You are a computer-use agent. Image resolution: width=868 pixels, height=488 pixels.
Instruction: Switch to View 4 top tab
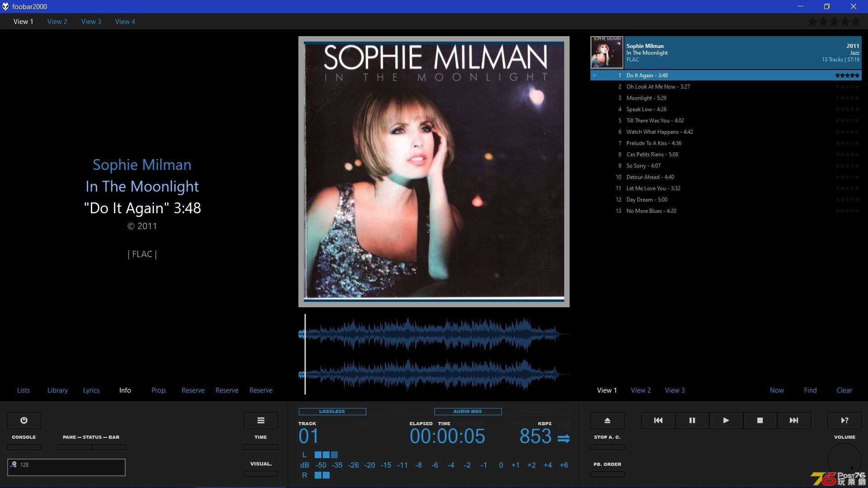(x=125, y=21)
